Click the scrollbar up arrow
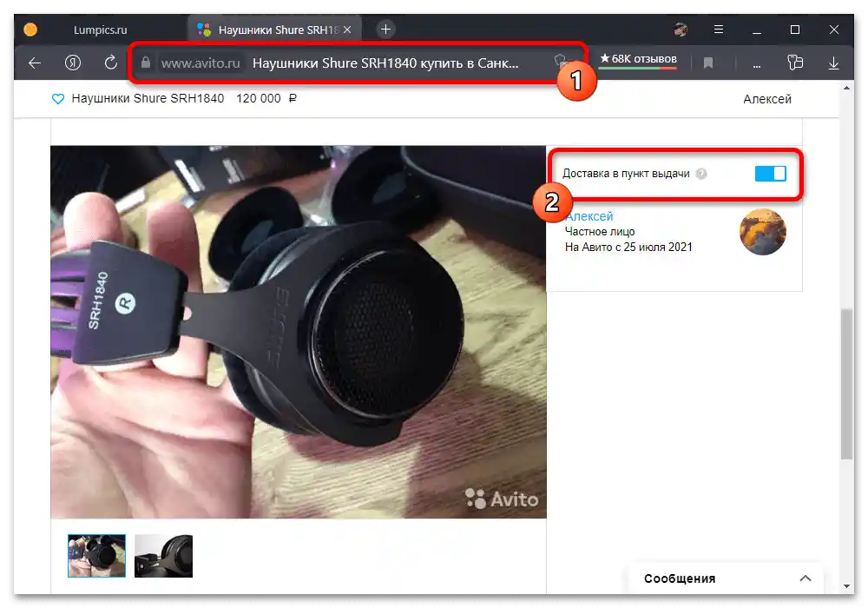 pyautogui.click(x=846, y=88)
